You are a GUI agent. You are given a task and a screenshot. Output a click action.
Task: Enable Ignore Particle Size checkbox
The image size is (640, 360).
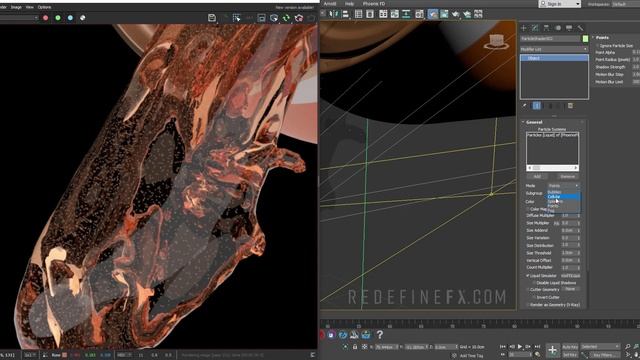[x=598, y=46]
